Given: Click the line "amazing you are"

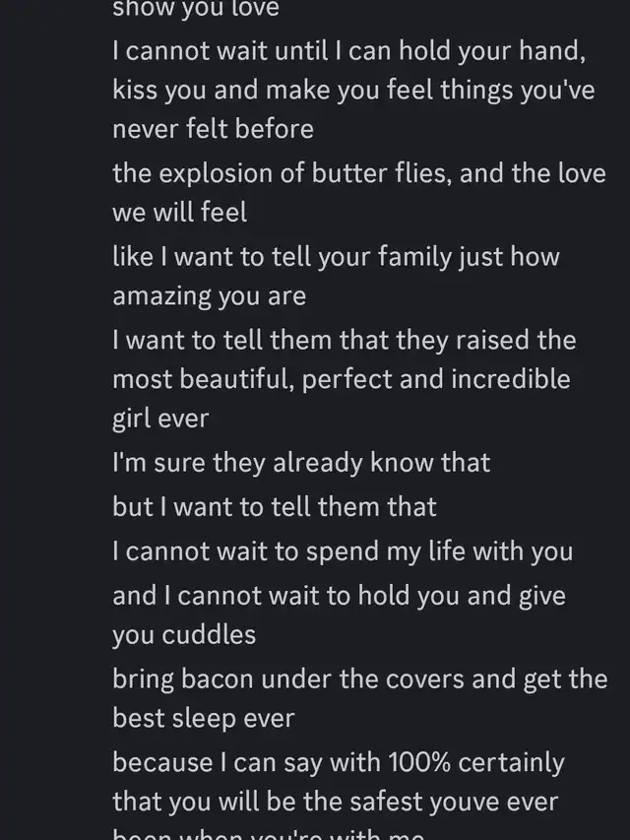Looking at the screenshot, I should tap(209, 295).
